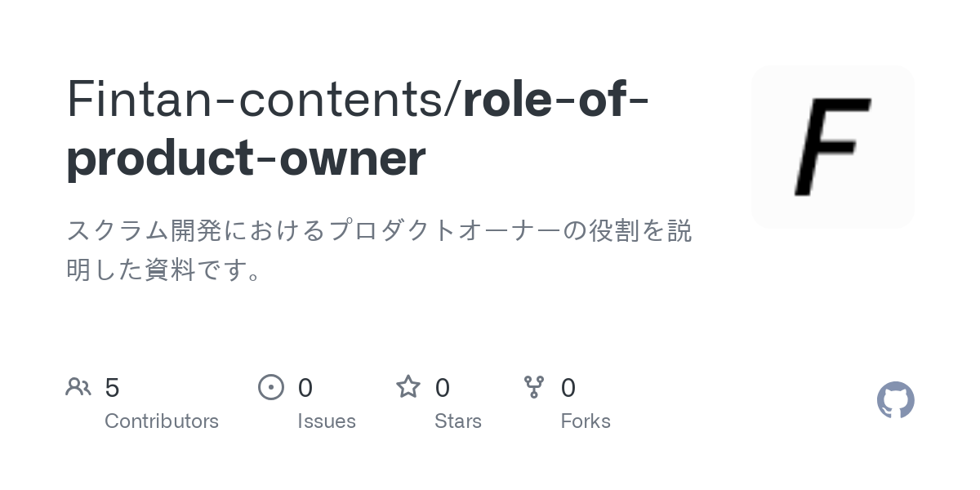This screenshot has height=490, width=980.
Task: Click description text '明した資料です。'
Action: (x=165, y=269)
